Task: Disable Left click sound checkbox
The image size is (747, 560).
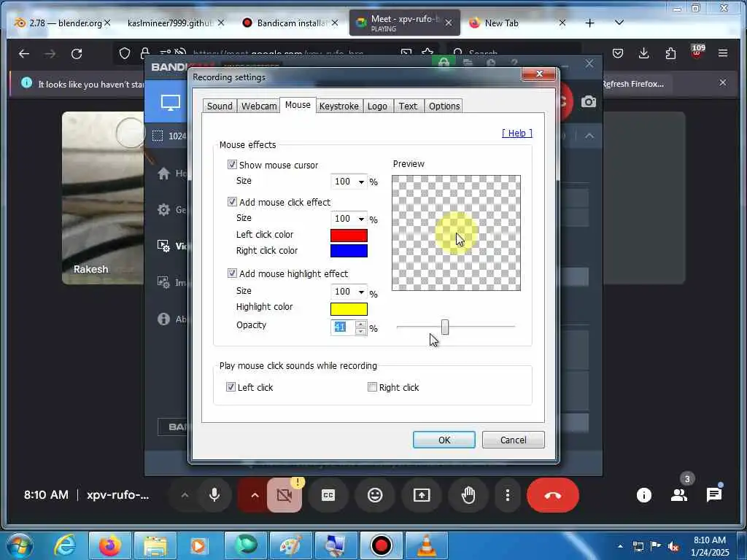Action: click(x=231, y=387)
